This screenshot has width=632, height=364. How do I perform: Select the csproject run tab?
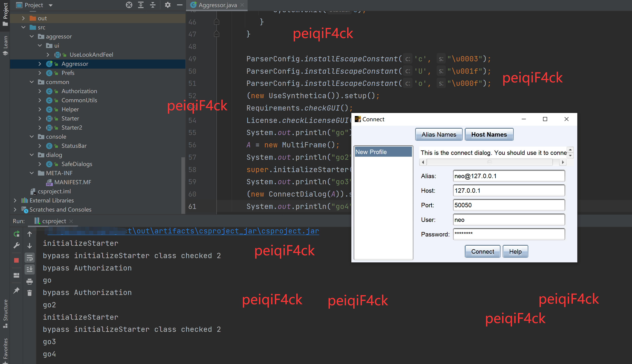coord(54,221)
